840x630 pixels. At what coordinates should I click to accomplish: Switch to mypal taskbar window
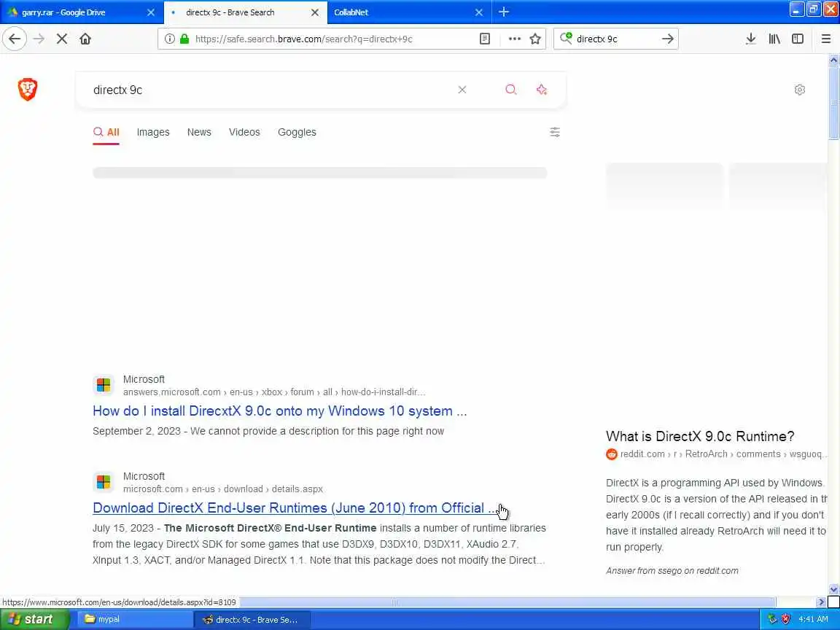[134, 619]
